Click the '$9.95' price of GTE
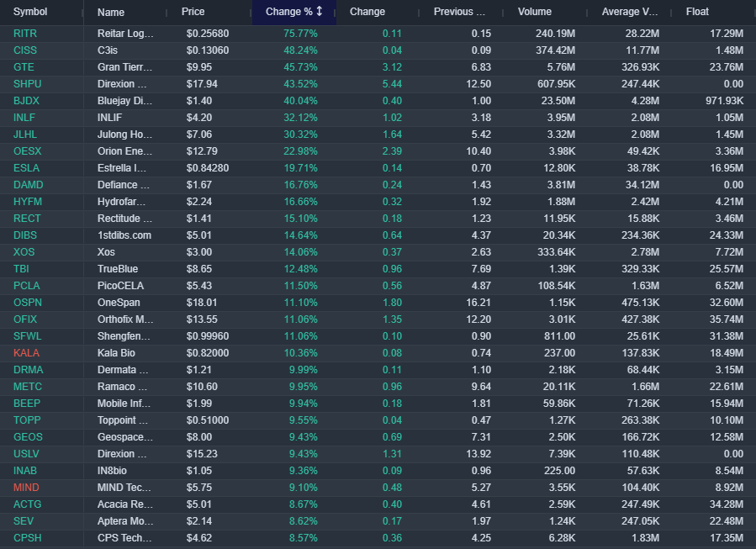 pos(199,67)
